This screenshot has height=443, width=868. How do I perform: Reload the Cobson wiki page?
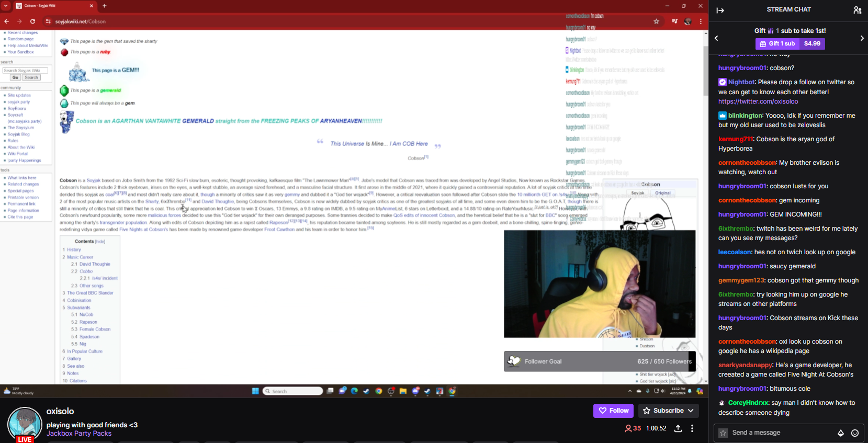[x=32, y=21]
